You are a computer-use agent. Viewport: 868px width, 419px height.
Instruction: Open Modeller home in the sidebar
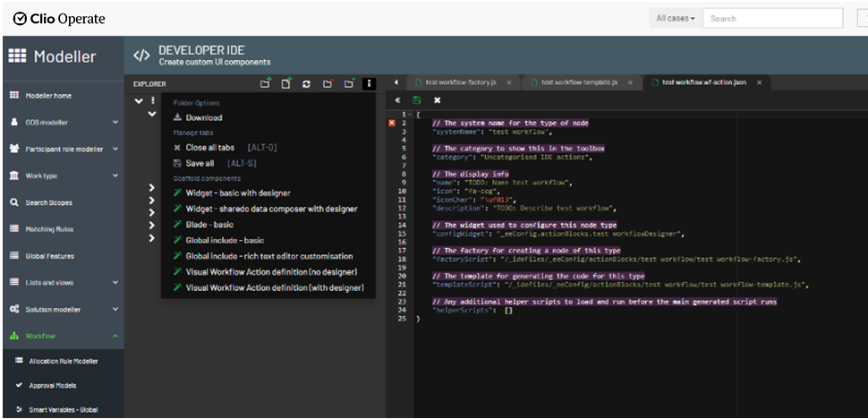pyautogui.click(x=48, y=96)
